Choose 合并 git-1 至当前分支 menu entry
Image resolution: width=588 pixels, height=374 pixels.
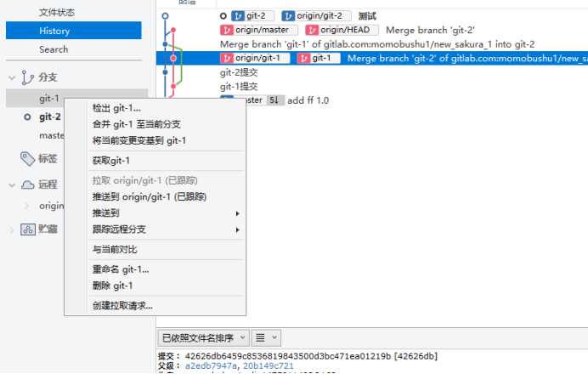[167, 124]
